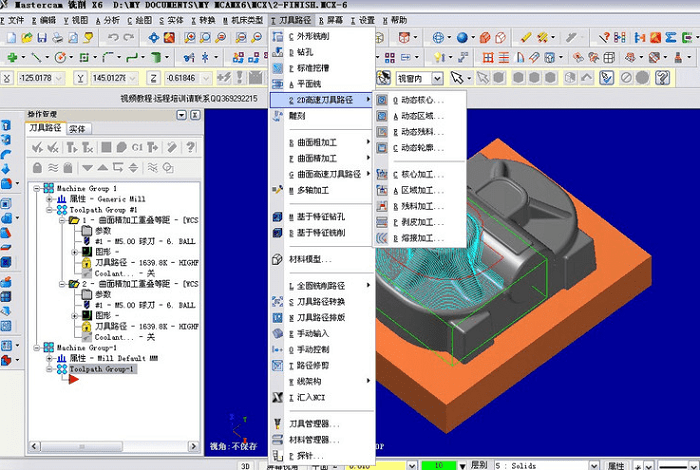Open the 动态核心 high speed toolpath
Viewport: 700px width, 470px height.
(418, 100)
